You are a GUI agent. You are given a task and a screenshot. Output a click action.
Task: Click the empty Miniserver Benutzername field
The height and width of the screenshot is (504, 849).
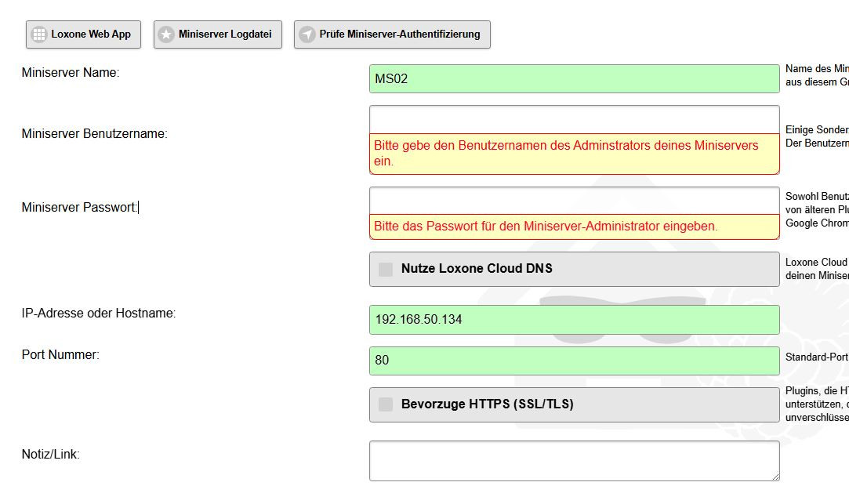pos(575,120)
